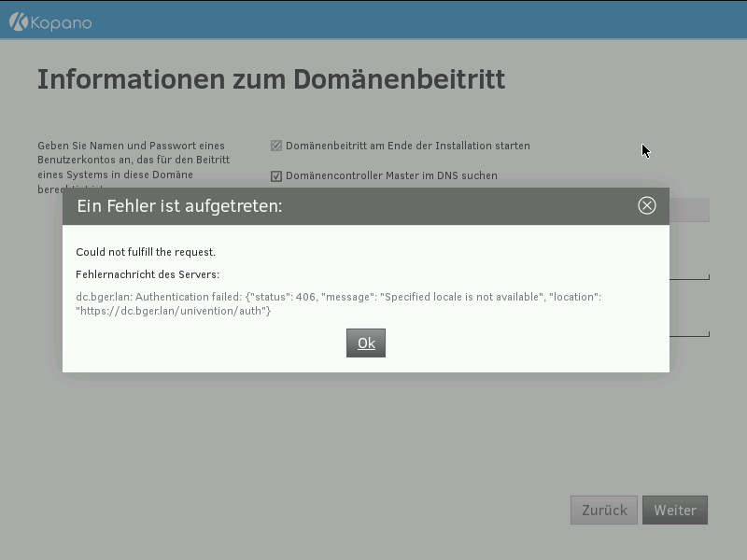Click the Kopano wordmark in the header
Screen dimensions: 747x560
59,22
